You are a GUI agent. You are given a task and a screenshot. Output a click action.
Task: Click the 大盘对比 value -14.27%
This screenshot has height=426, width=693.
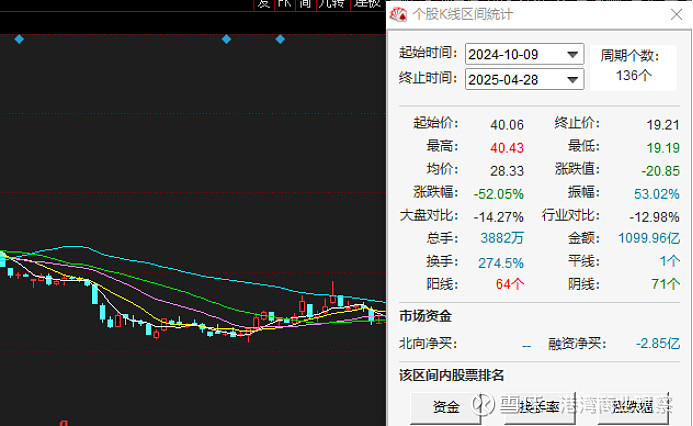(x=499, y=217)
